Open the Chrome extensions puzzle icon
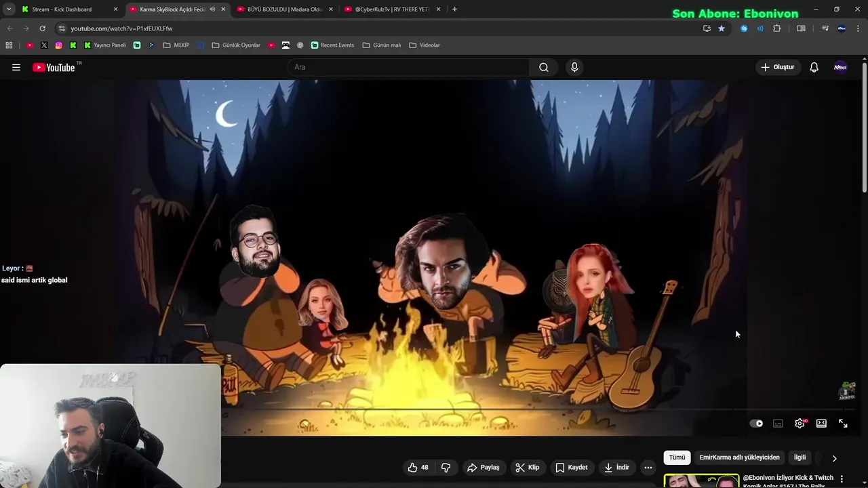The width and height of the screenshot is (868, 488). tap(777, 28)
